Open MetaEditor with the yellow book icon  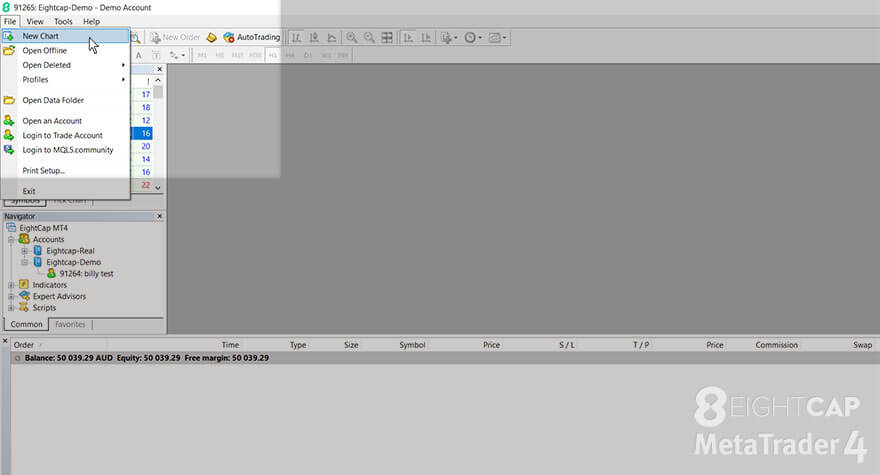(x=212, y=38)
